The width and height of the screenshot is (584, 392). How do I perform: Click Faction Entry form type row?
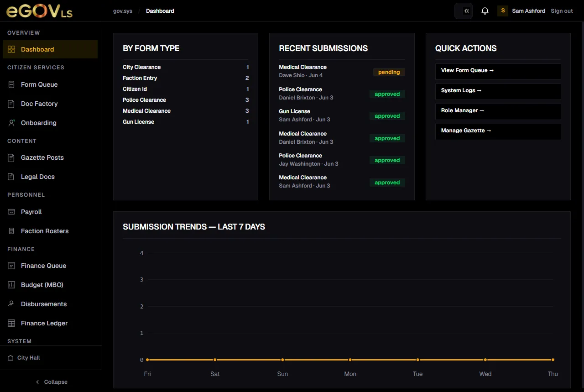coord(186,78)
